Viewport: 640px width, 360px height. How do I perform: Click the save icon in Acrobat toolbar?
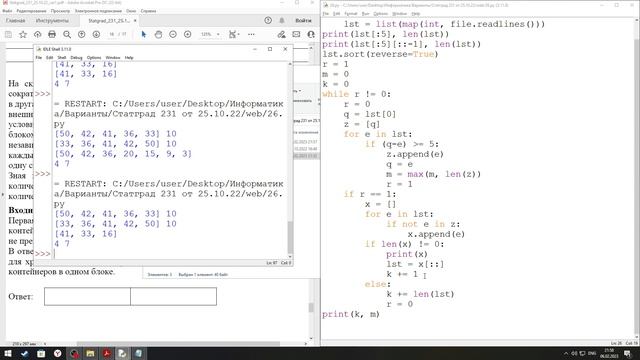[x=8, y=34]
